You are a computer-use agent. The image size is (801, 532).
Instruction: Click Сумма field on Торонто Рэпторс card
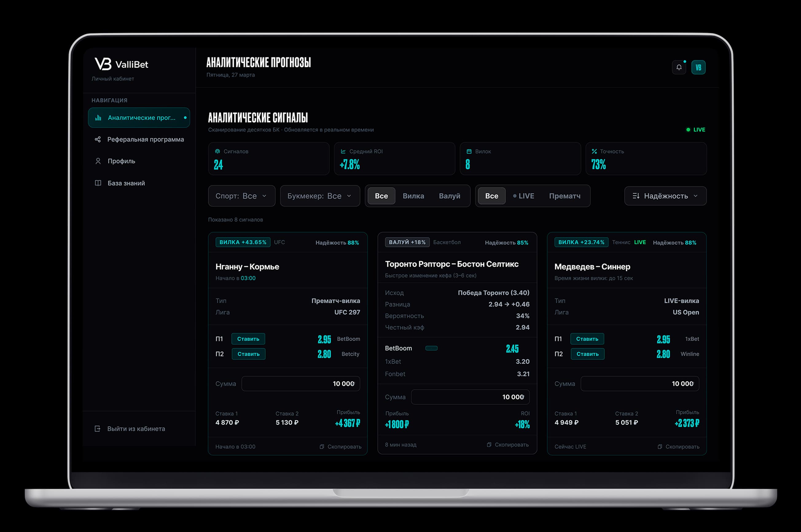coord(470,397)
